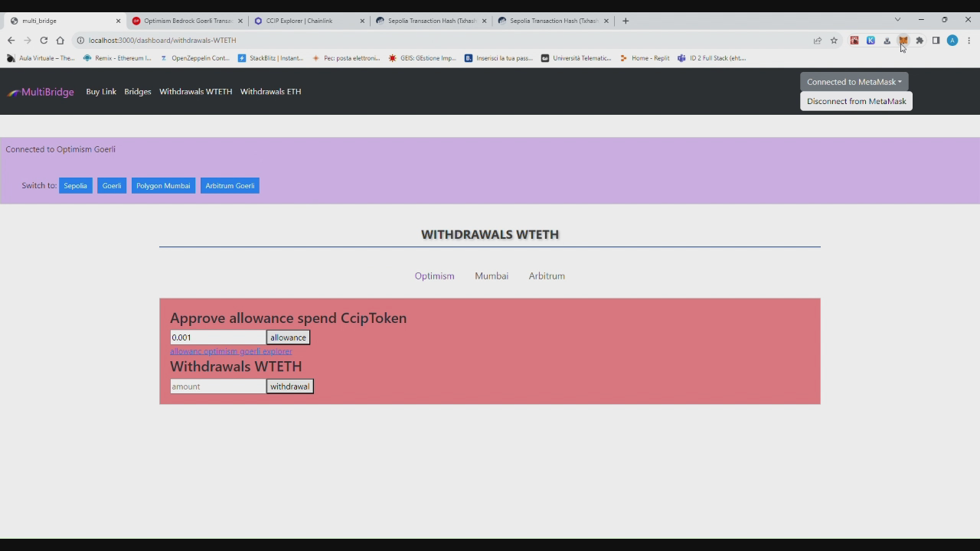Open the tab search chevron
This screenshot has width=980, height=551.
click(897, 20)
